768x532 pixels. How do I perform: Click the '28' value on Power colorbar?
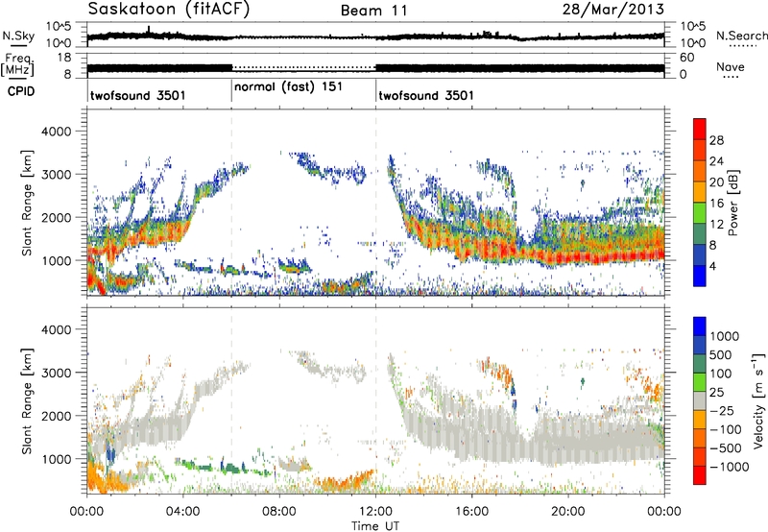coord(716,140)
